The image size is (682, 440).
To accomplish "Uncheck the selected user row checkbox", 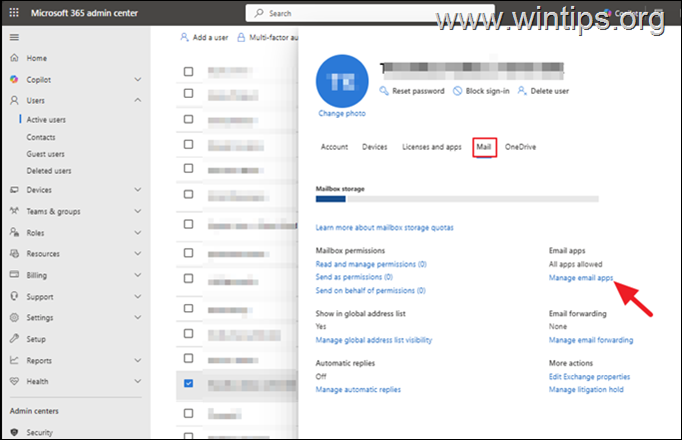I will [188, 383].
